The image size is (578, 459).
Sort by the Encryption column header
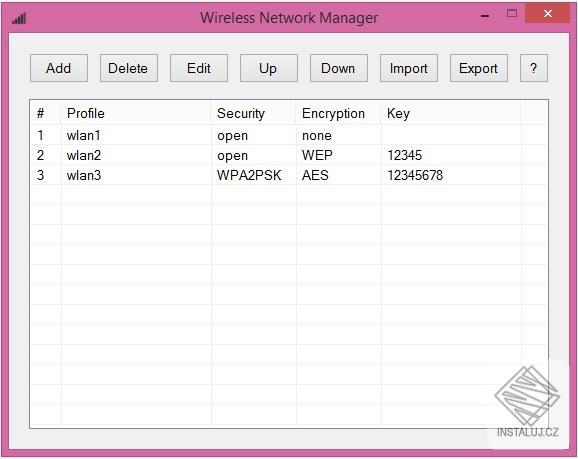pos(338,113)
